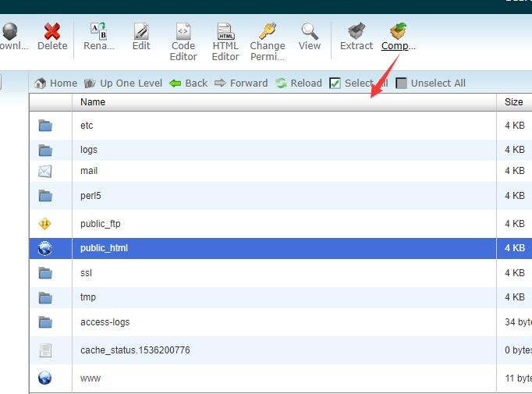Click the Extract archive icon
532x394 pixels.
tap(356, 32)
